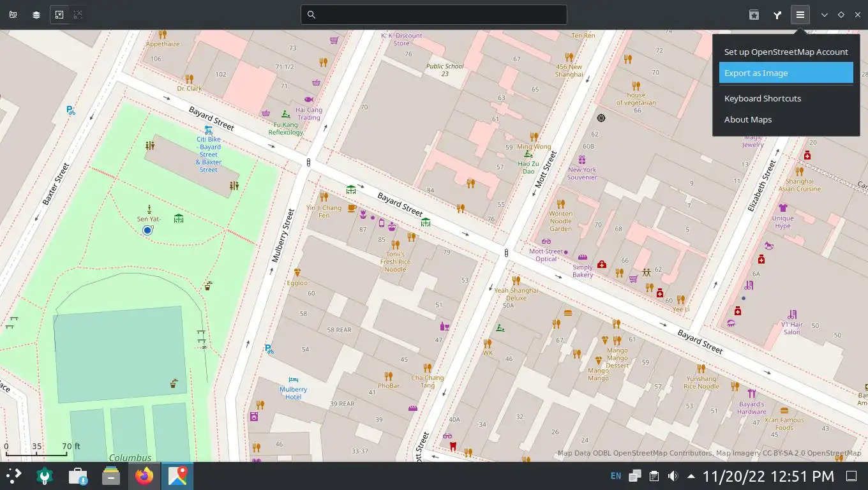Open the route planner fork-arrow button

(777, 15)
